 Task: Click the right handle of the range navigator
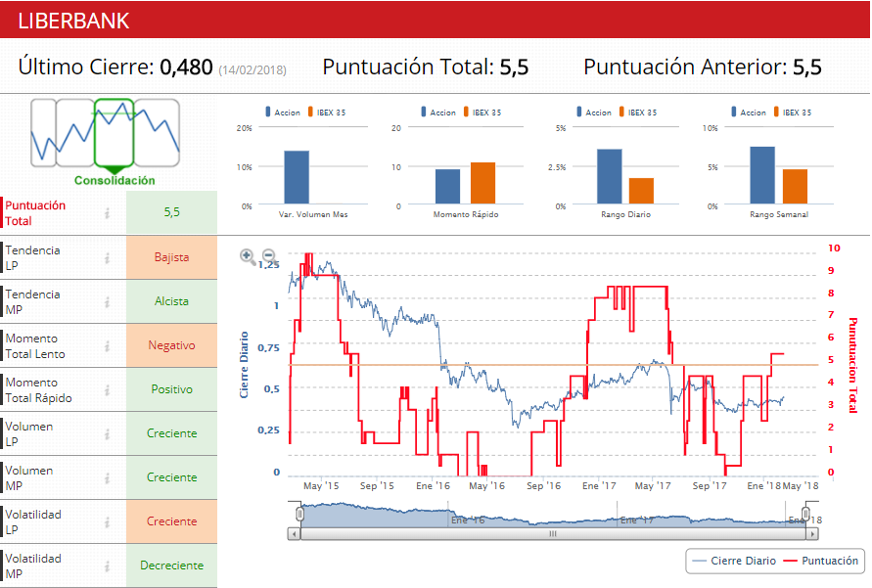805,514
